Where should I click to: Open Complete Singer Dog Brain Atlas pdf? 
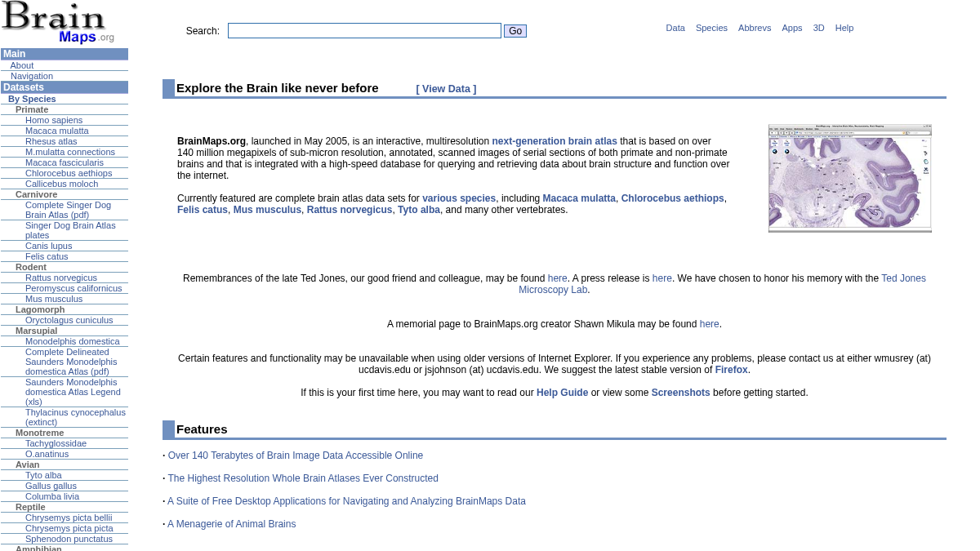(x=68, y=210)
